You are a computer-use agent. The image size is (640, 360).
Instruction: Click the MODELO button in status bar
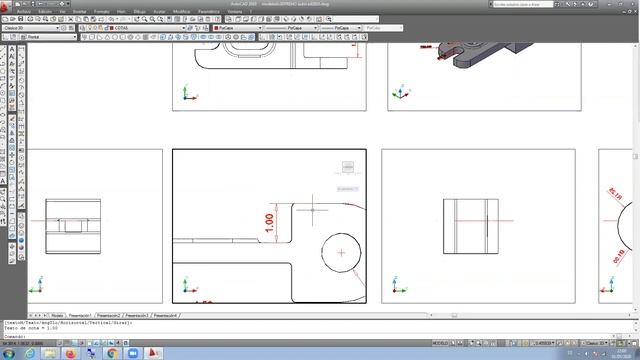tap(440, 343)
